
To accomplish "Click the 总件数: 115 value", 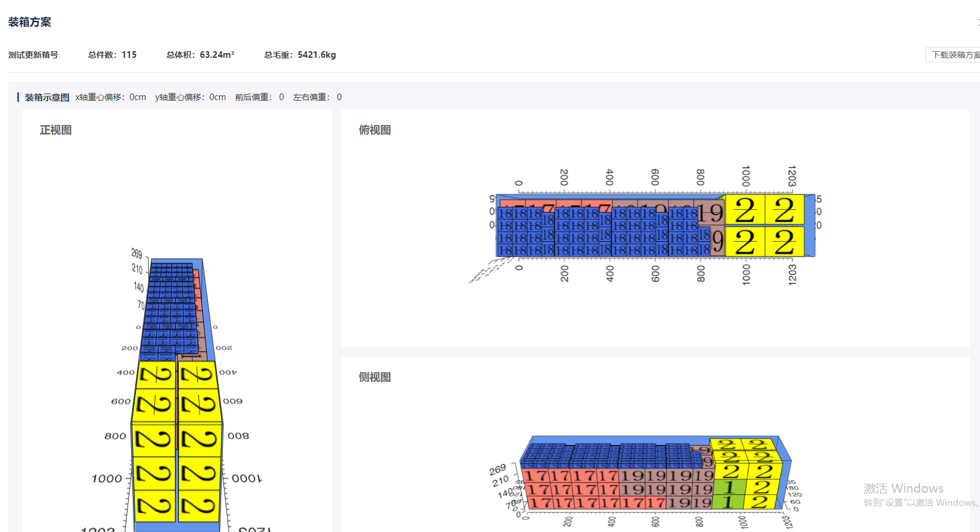I will [x=113, y=55].
